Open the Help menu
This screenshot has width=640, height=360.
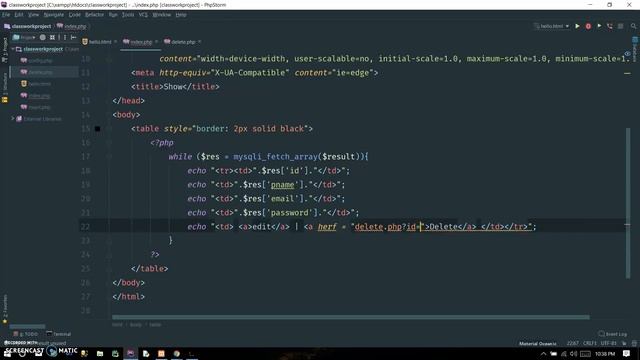[181, 15]
